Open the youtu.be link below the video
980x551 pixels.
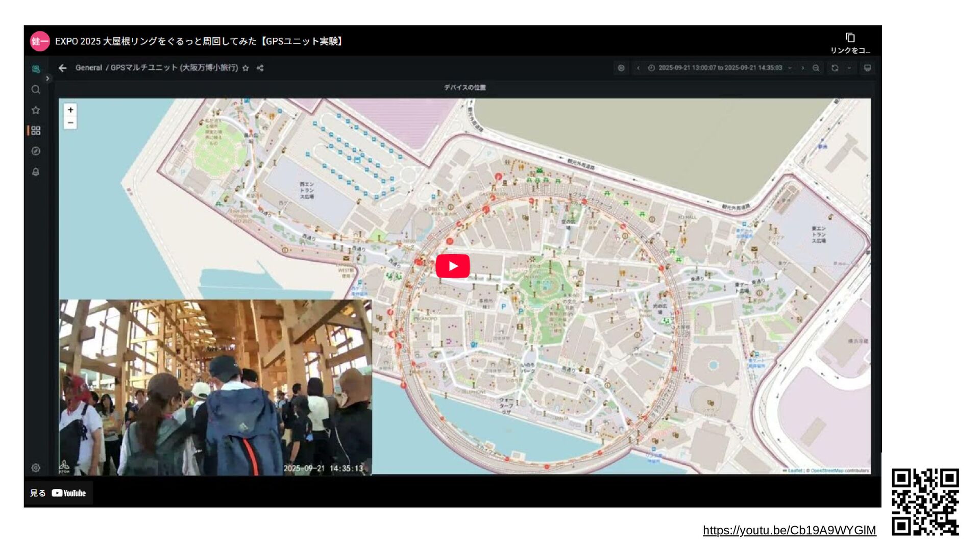[x=789, y=530]
